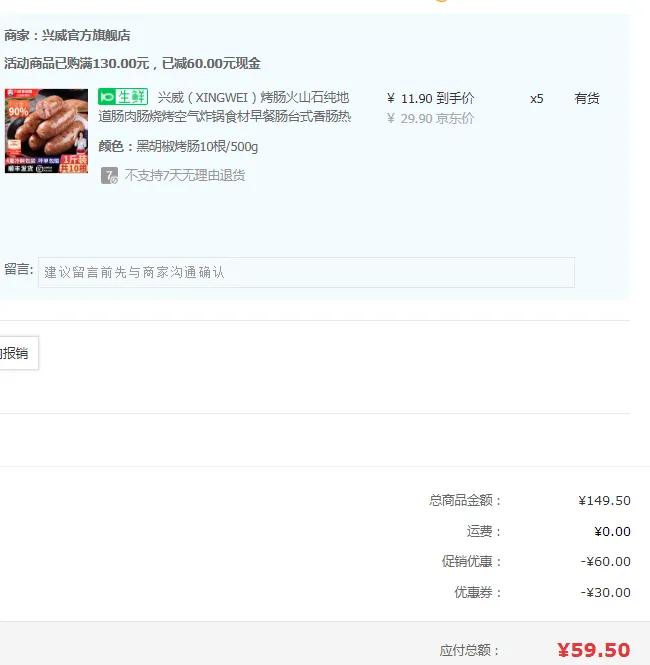Click the crossed-out ¥29.90 京东价 price
Screen dimensions: 650x665
[x=430, y=118]
